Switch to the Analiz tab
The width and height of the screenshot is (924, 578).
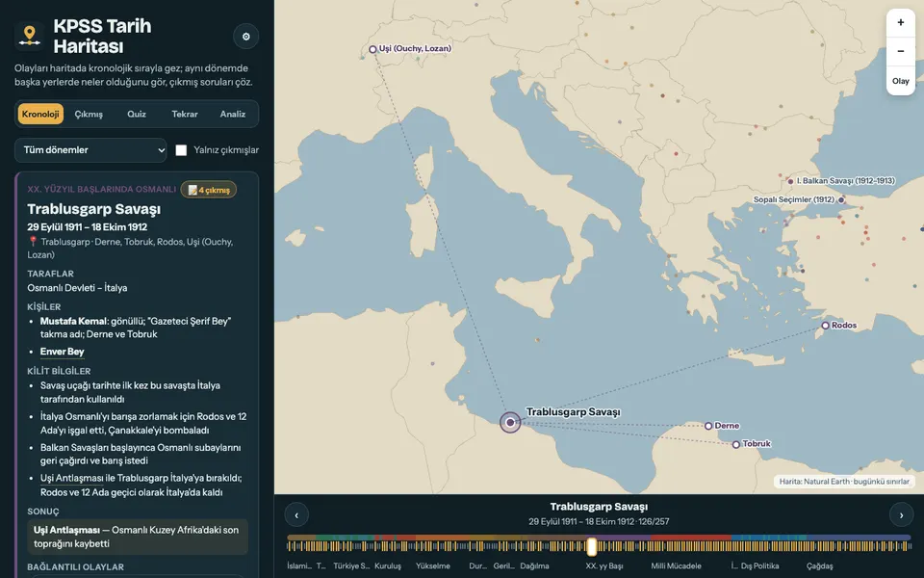click(x=233, y=114)
